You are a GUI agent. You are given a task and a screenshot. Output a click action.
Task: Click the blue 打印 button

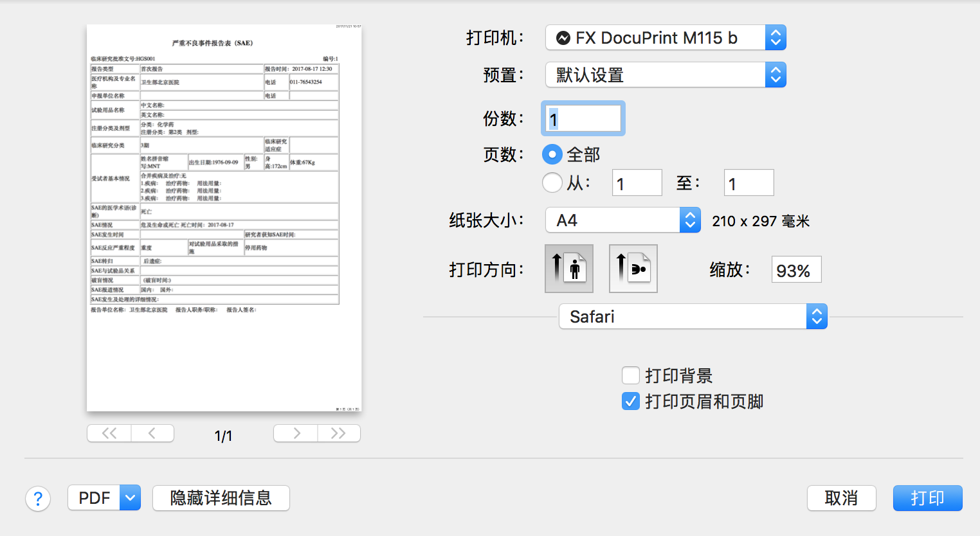click(927, 498)
